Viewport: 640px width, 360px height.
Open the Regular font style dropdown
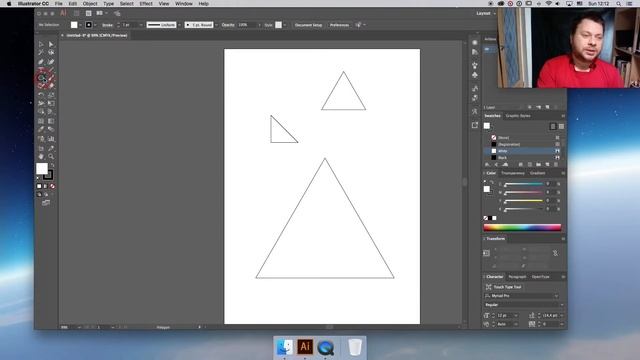point(562,305)
